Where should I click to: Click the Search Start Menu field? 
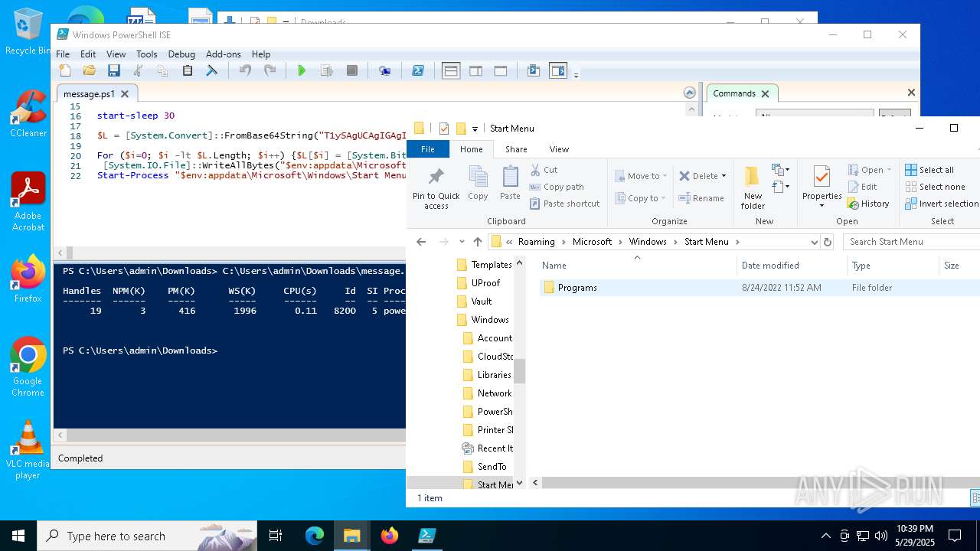[x=911, y=242]
